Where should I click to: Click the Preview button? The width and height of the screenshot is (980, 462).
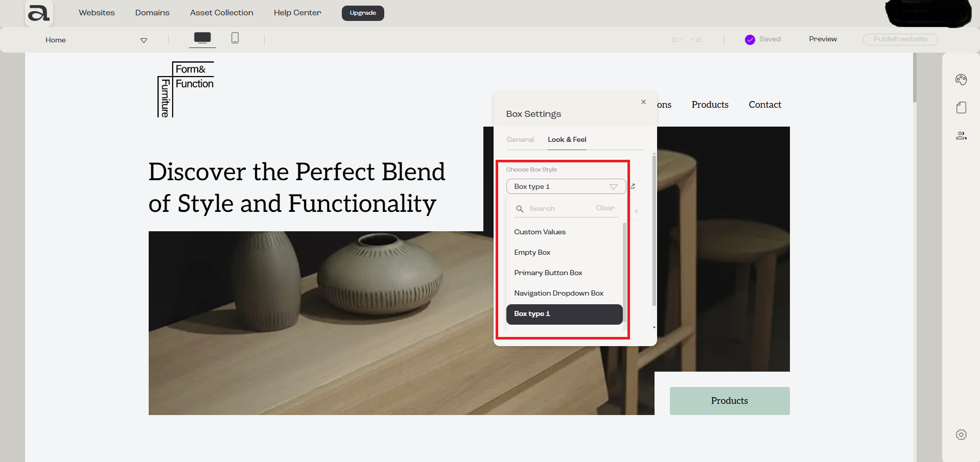click(823, 39)
